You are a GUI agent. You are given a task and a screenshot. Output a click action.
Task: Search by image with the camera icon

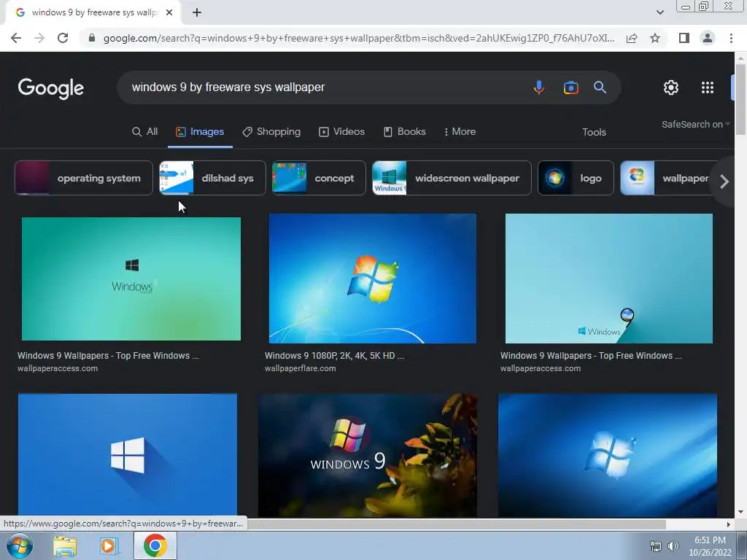570,87
